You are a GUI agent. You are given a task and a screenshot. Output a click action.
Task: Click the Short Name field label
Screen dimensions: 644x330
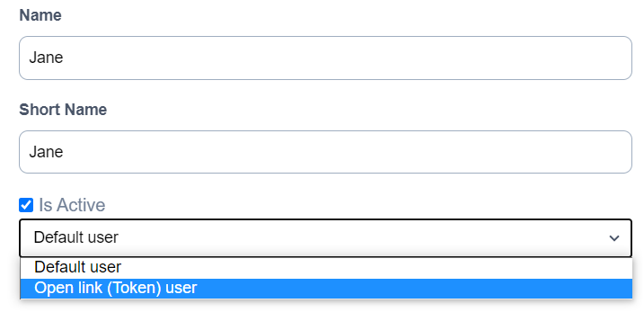(63, 110)
